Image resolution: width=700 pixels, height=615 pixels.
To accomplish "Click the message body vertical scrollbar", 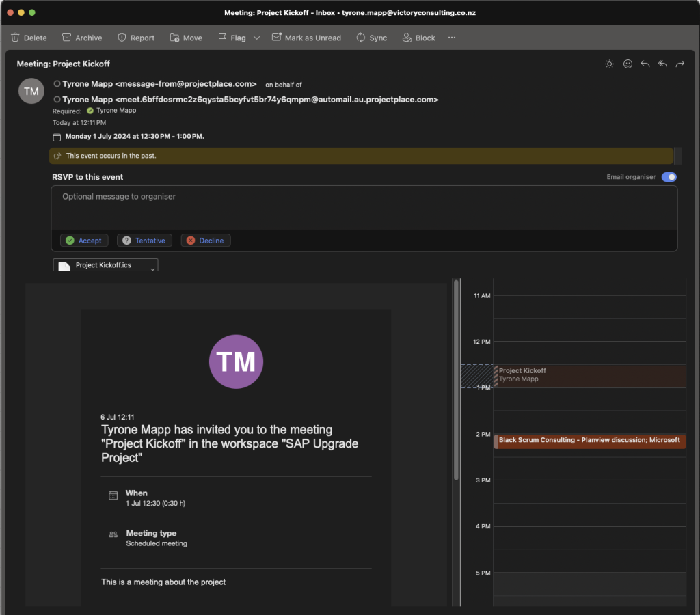I will point(457,379).
